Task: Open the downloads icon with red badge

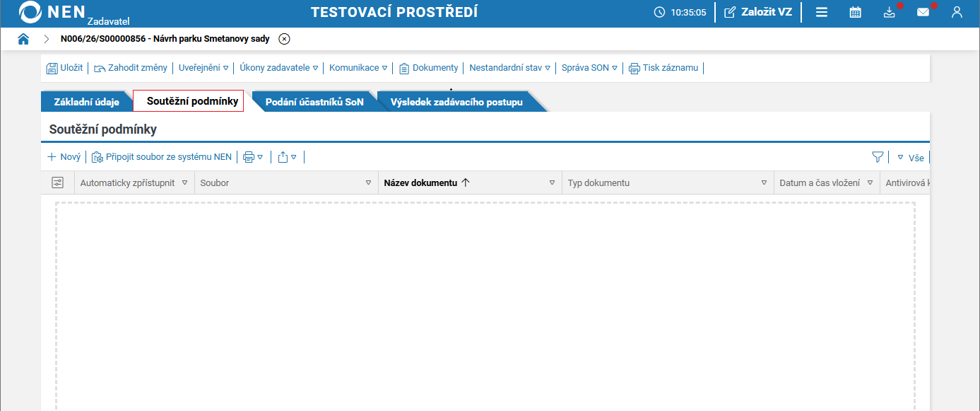Action: click(889, 12)
